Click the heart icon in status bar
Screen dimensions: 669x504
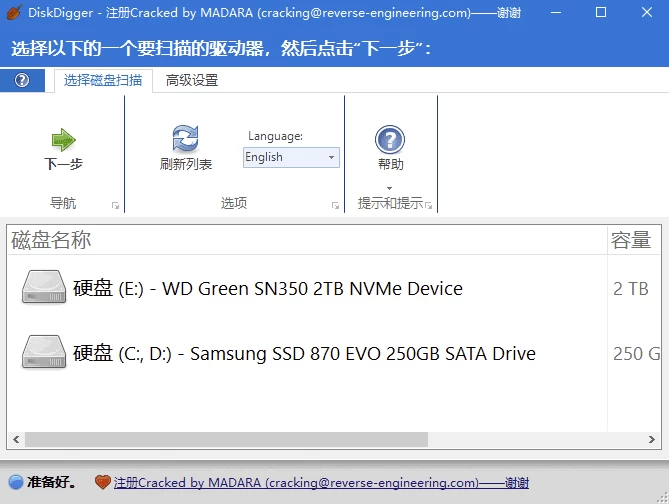point(102,482)
